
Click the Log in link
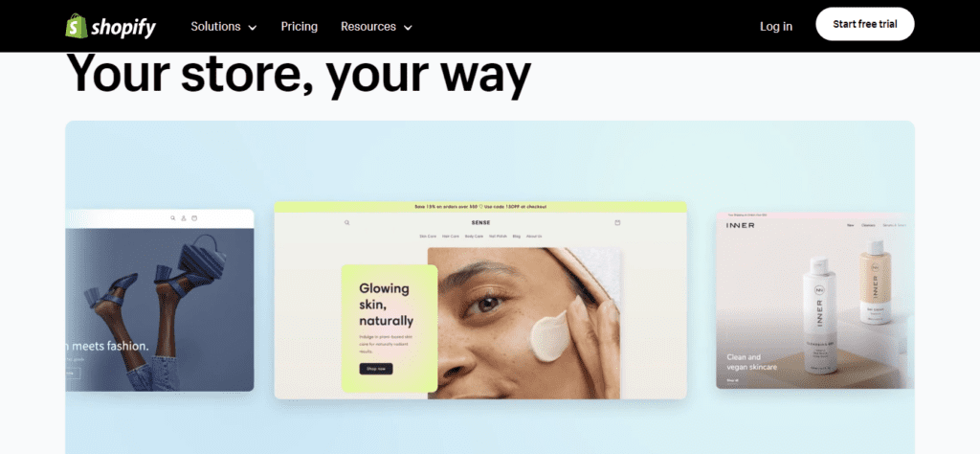tap(775, 26)
